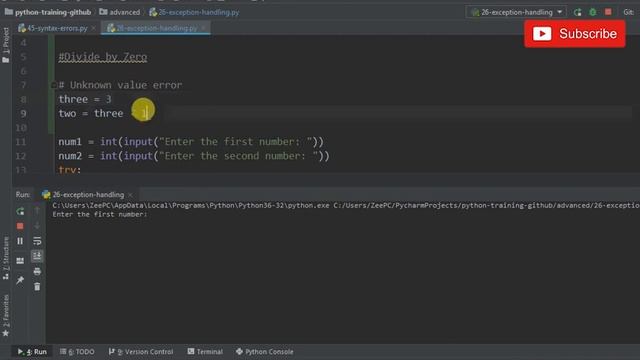Open python-training-github breadcrumb folder
Viewport: 640px width, 360px height.
[48, 12]
